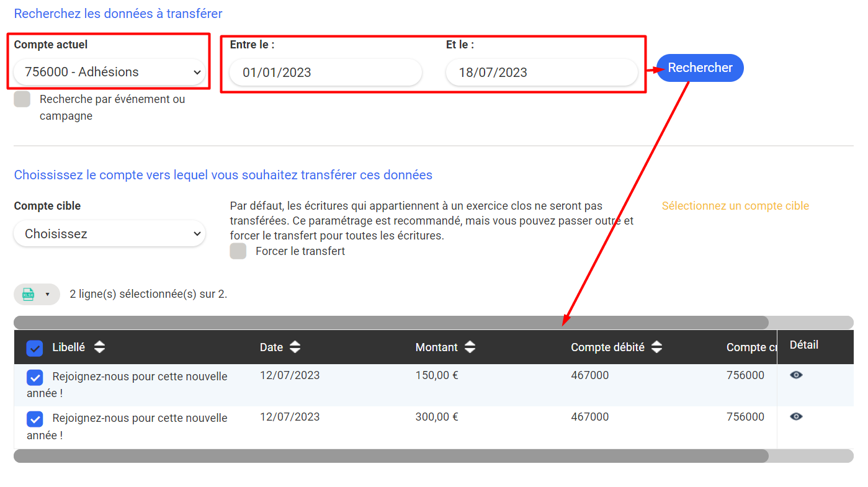View details of the 300,00 € entry
Screen dimensions: 868x487
pyautogui.click(x=796, y=416)
